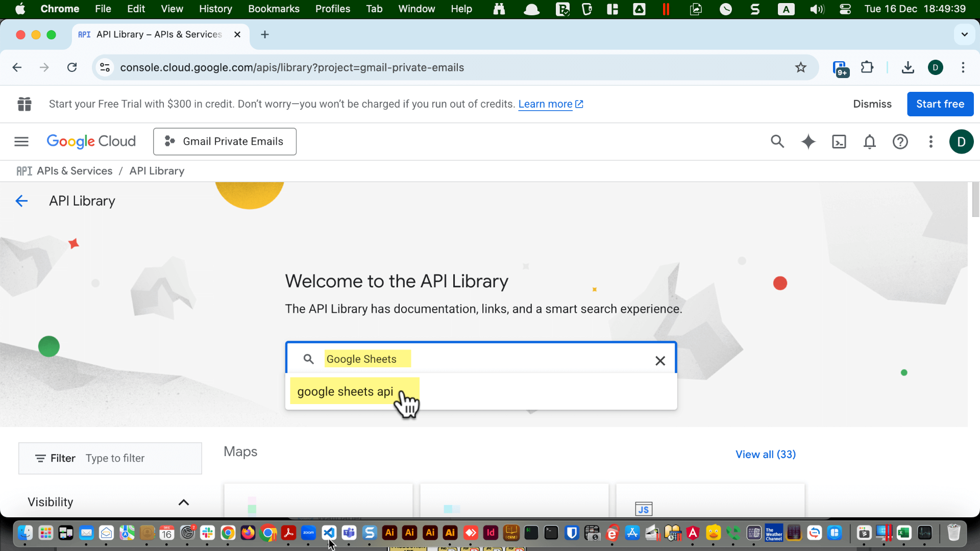Launch Microsoft Excel from the dock

click(x=904, y=533)
